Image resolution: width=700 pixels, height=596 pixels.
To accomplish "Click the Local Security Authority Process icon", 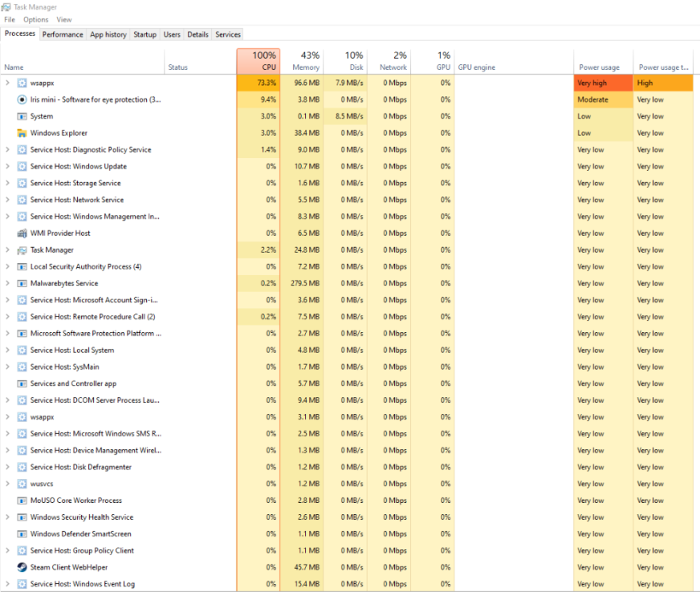I will click(x=22, y=266).
